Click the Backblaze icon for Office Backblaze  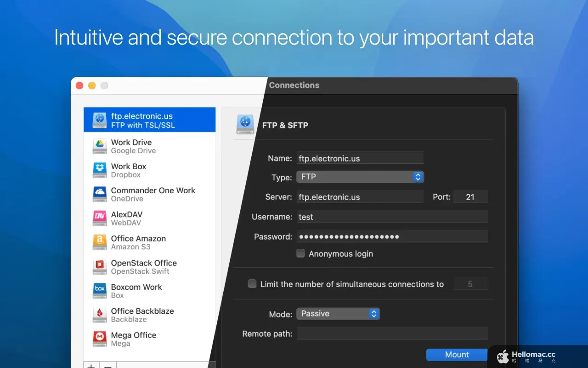(100, 315)
